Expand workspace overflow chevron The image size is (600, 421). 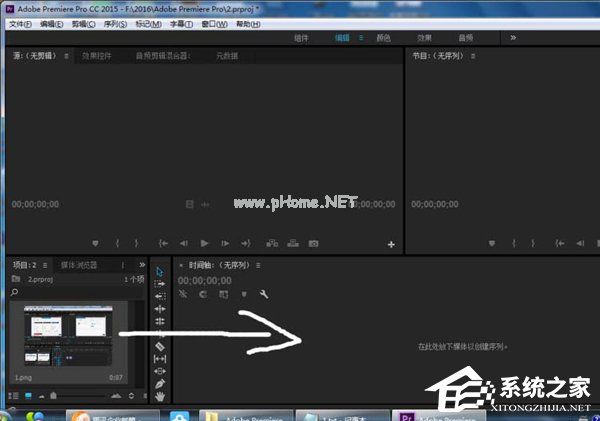[513, 38]
